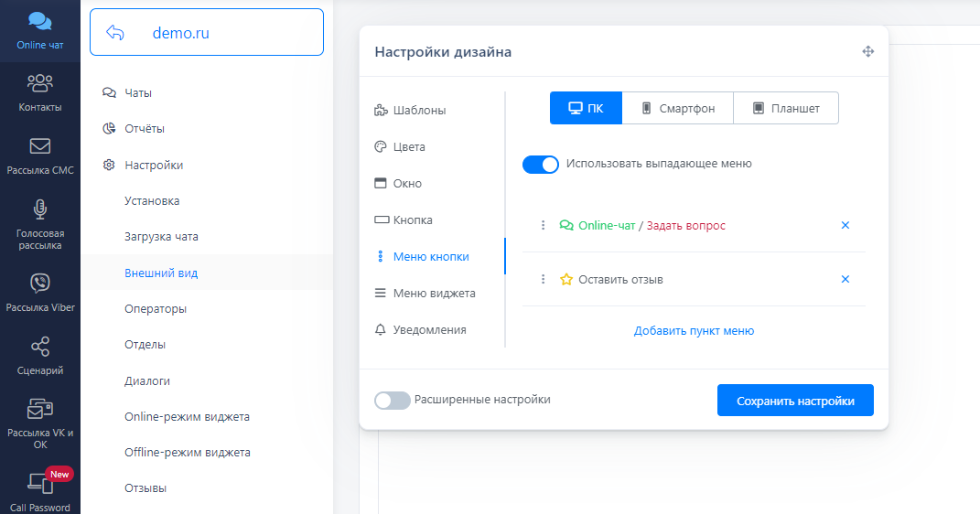Remove the Оставить отзыв menu item
The height and width of the screenshot is (514, 980).
[845, 280]
